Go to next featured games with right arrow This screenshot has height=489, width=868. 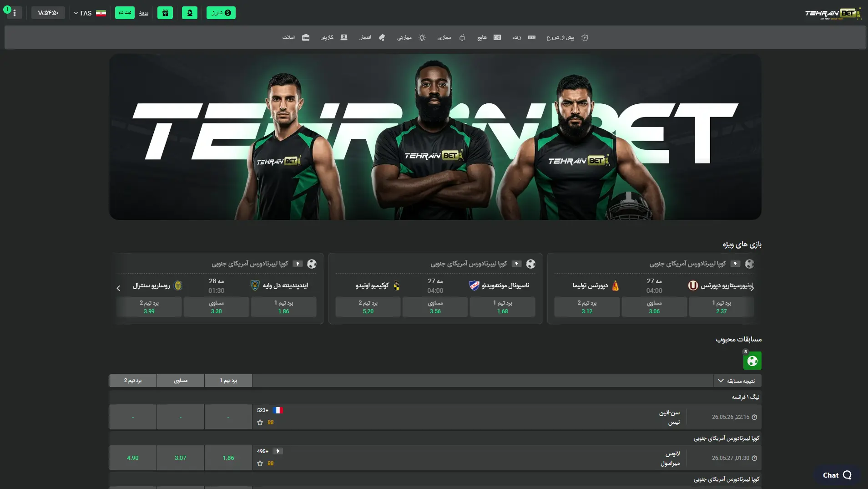tap(752, 288)
